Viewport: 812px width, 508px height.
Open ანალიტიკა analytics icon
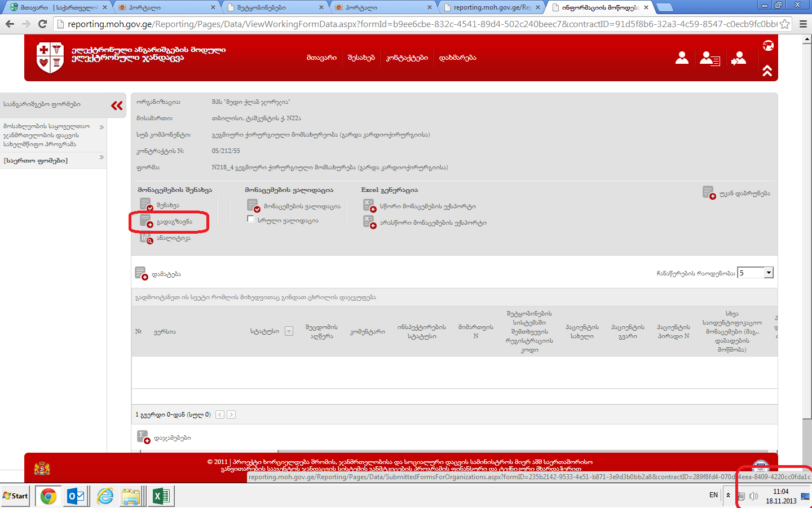(x=145, y=238)
